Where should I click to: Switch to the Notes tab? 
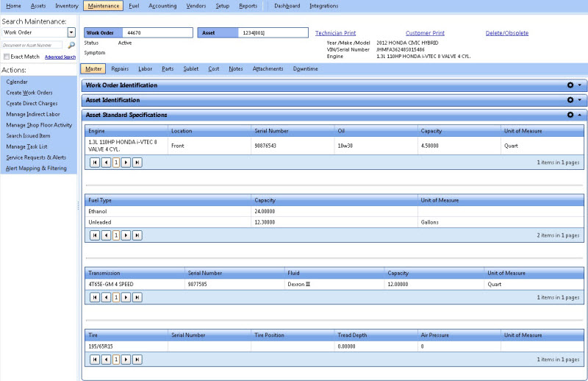tap(236, 68)
